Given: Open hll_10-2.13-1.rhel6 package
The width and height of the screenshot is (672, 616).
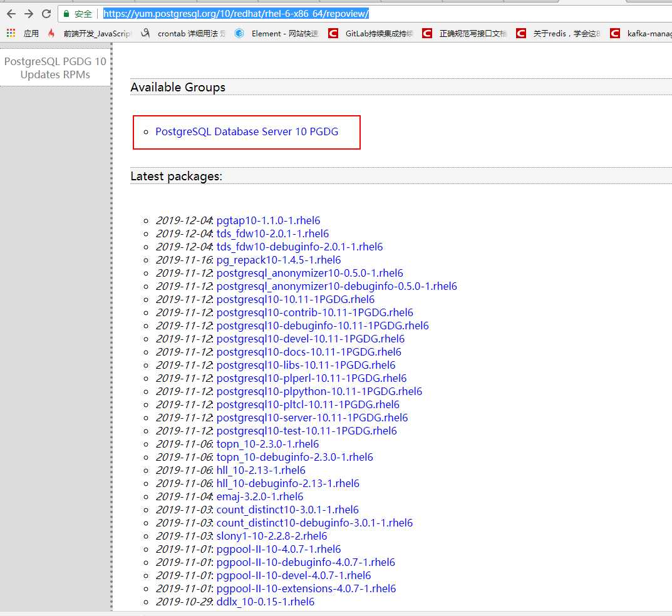Looking at the screenshot, I should pyautogui.click(x=261, y=470).
